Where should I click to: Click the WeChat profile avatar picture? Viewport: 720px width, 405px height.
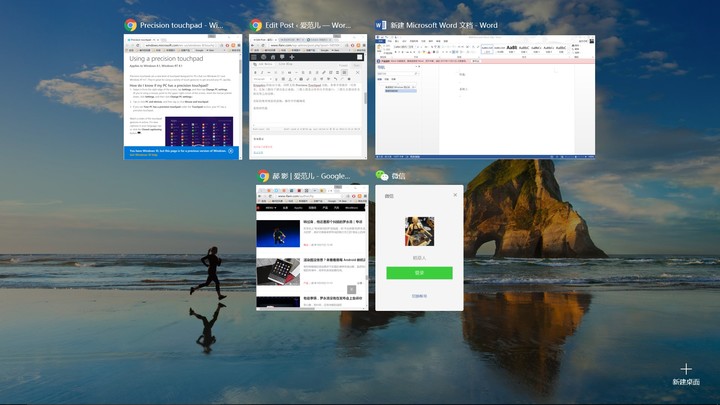[419, 231]
